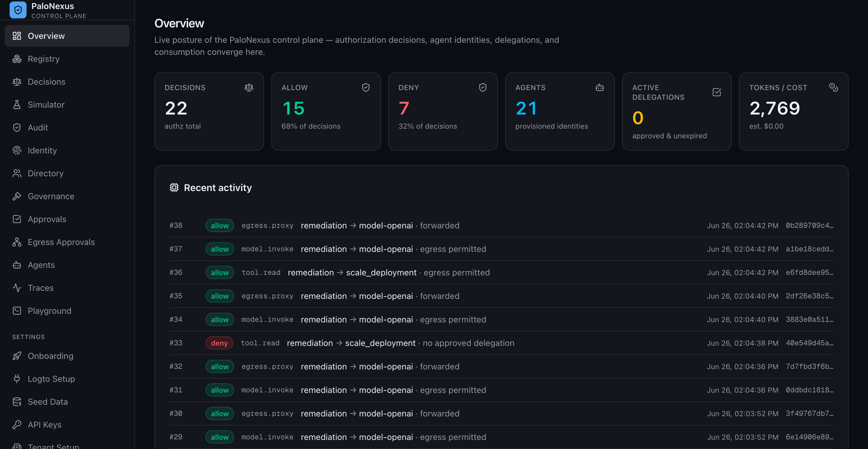Viewport: 868px width, 449px height.
Task: Click the Identity fingerprint icon
Action: tap(17, 150)
